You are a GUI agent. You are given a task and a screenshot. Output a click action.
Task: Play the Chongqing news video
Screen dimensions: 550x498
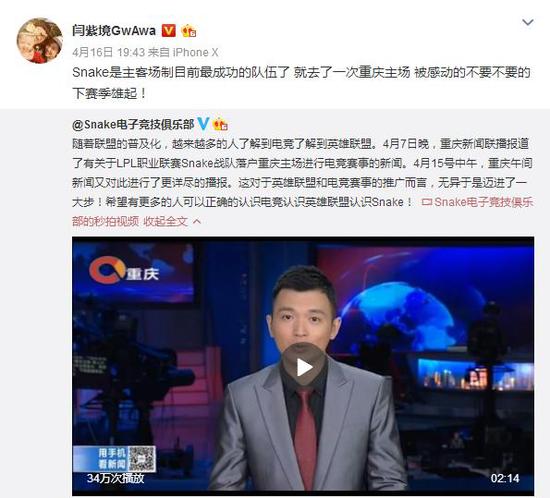(x=303, y=367)
